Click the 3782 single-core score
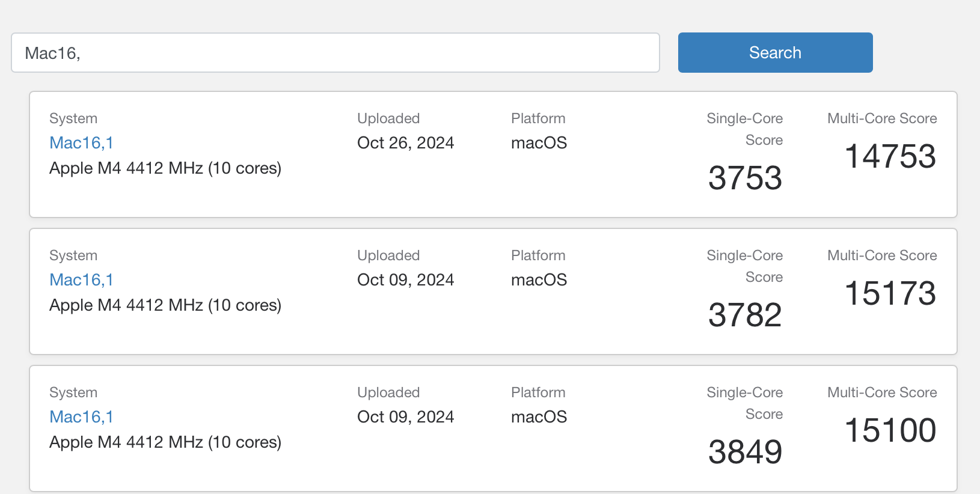980x494 pixels. point(745,315)
